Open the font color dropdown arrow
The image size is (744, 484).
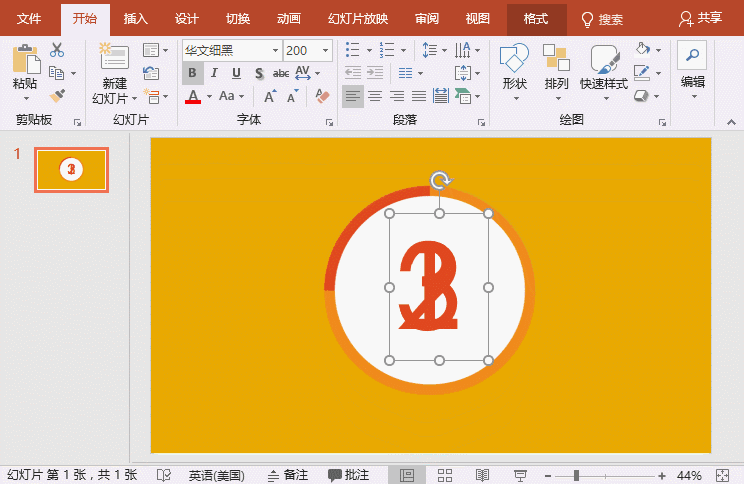point(210,96)
